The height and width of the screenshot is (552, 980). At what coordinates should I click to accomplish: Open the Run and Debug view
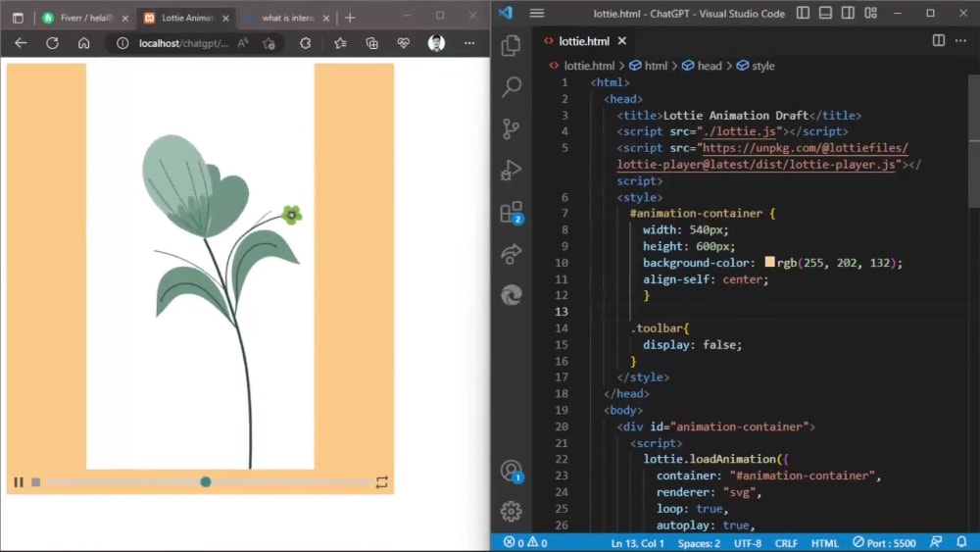point(511,170)
